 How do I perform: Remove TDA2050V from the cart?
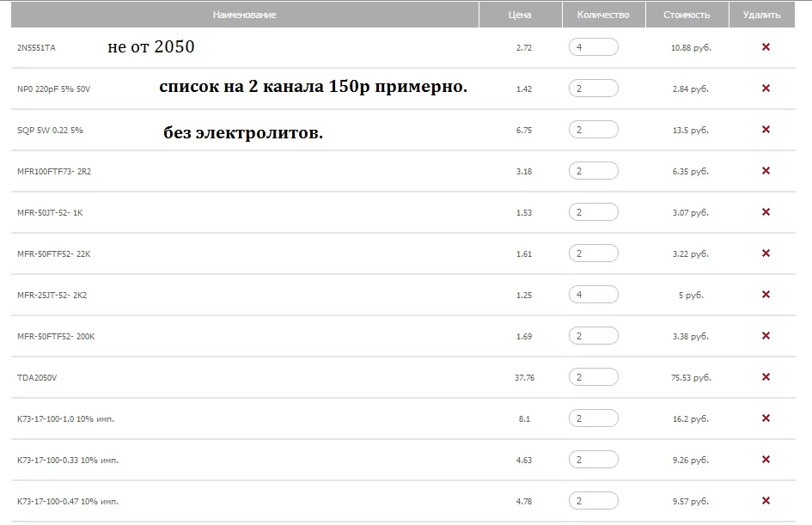click(766, 377)
